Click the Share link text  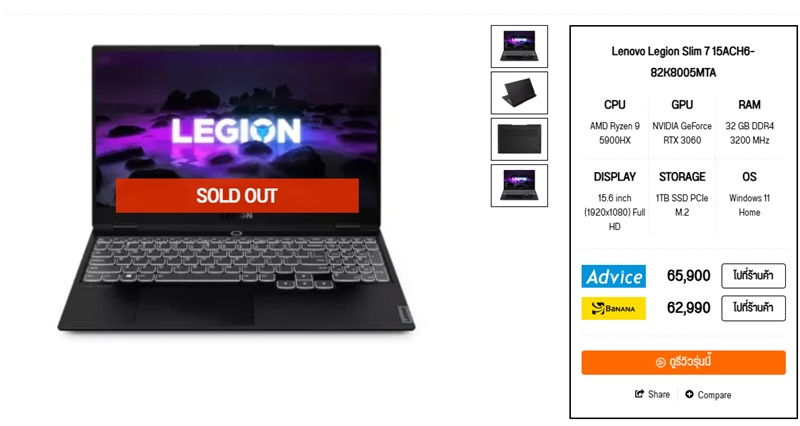(x=659, y=394)
